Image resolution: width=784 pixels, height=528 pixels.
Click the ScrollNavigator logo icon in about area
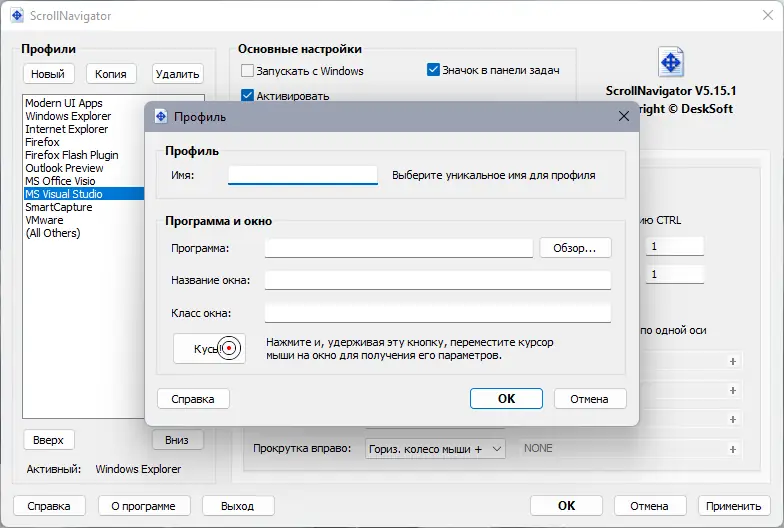point(670,62)
